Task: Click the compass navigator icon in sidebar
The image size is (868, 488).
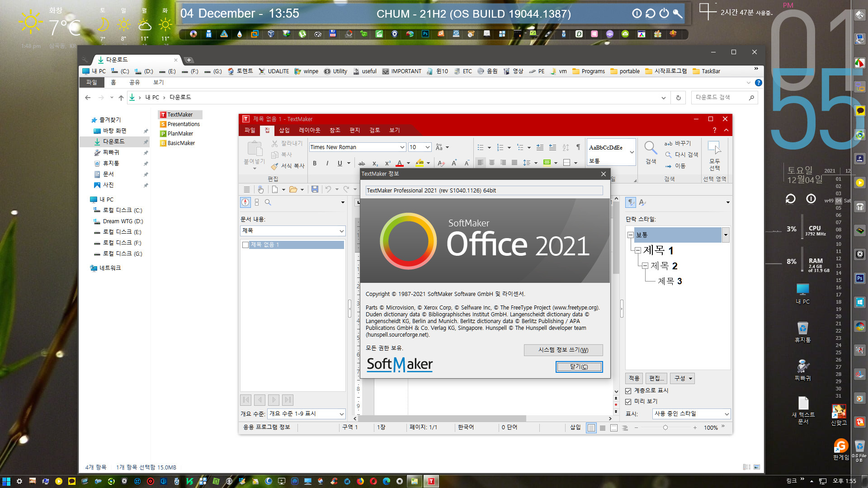Action: point(245,202)
